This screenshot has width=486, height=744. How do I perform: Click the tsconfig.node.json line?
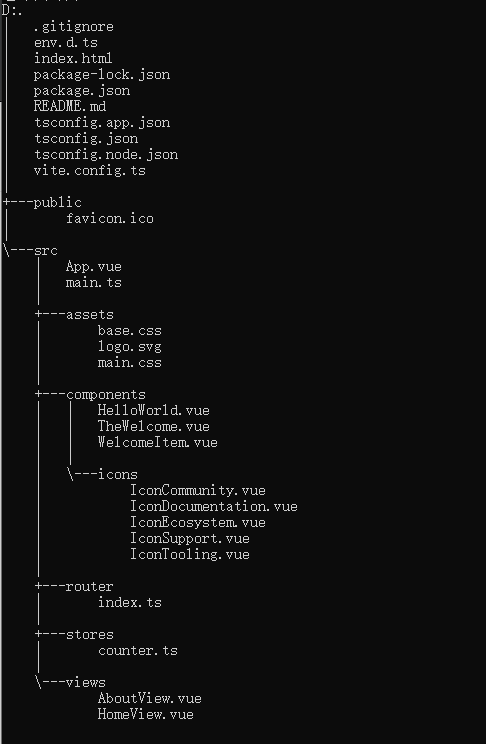coord(106,155)
